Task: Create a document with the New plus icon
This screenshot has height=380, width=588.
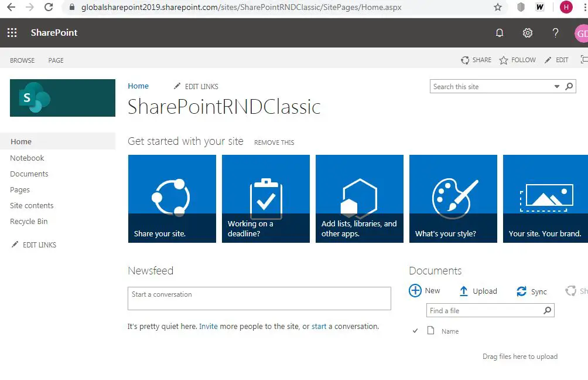Action: pyautogui.click(x=416, y=290)
